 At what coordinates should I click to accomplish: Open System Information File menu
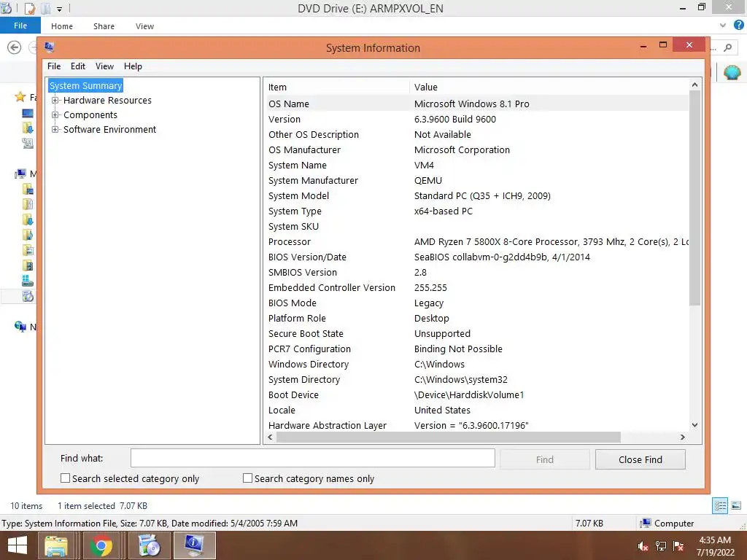[x=54, y=66]
